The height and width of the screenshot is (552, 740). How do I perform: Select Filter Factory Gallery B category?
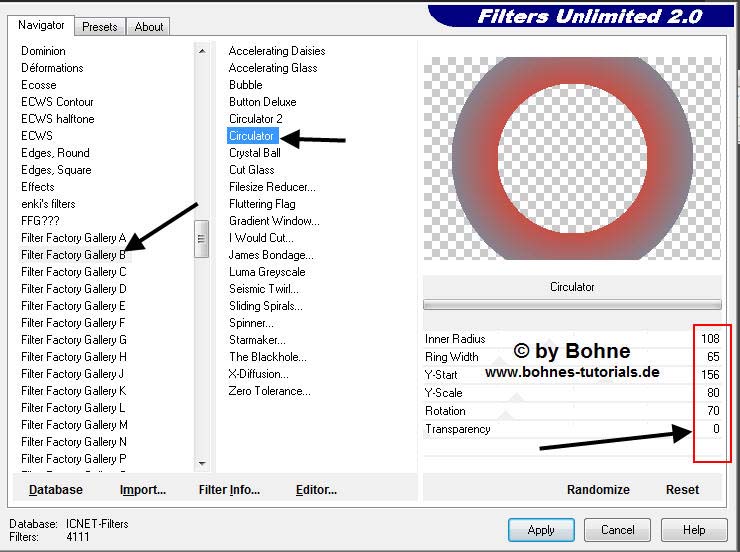click(73, 255)
